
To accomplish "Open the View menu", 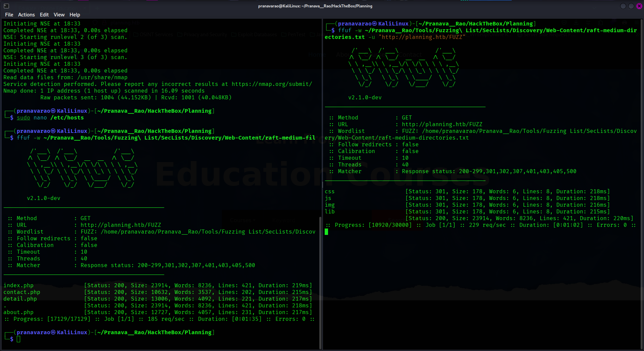I will [59, 15].
